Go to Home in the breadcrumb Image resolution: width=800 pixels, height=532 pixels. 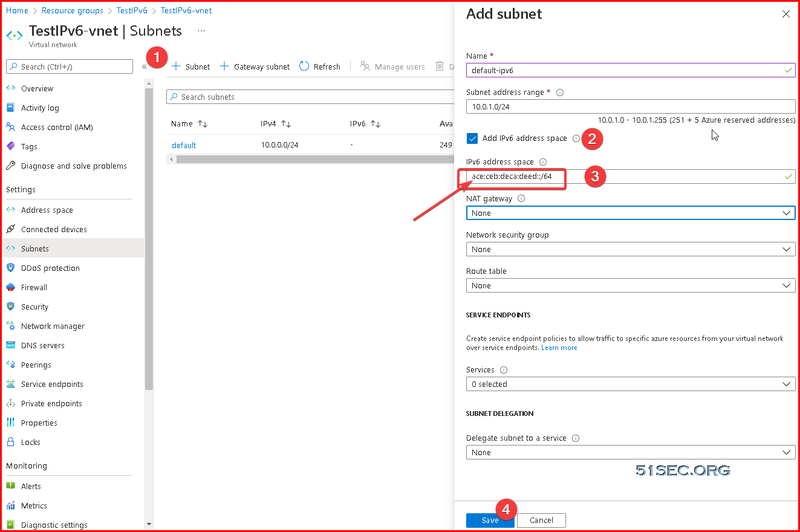click(17, 10)
